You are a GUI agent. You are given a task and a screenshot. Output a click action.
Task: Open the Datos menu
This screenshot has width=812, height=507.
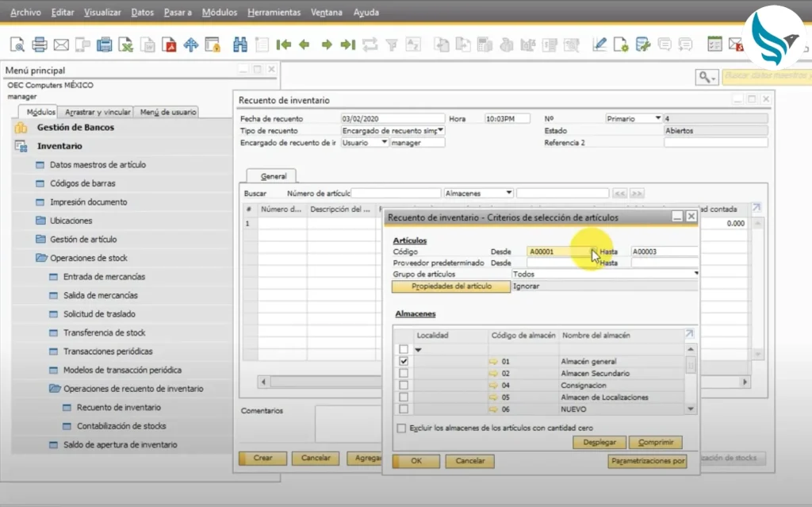pos(143,13)
